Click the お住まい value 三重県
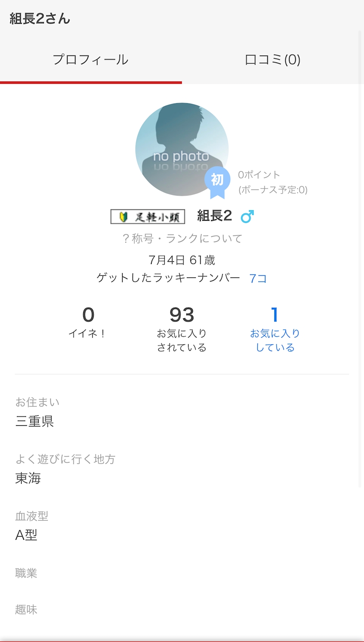 click(35, 421)
